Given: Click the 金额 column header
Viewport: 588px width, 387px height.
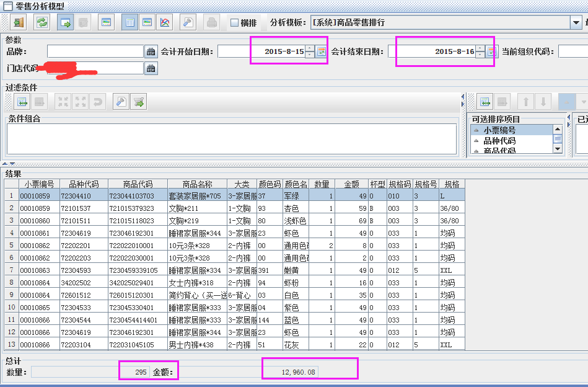Looking at the screenshot, I should coord(351,184).
